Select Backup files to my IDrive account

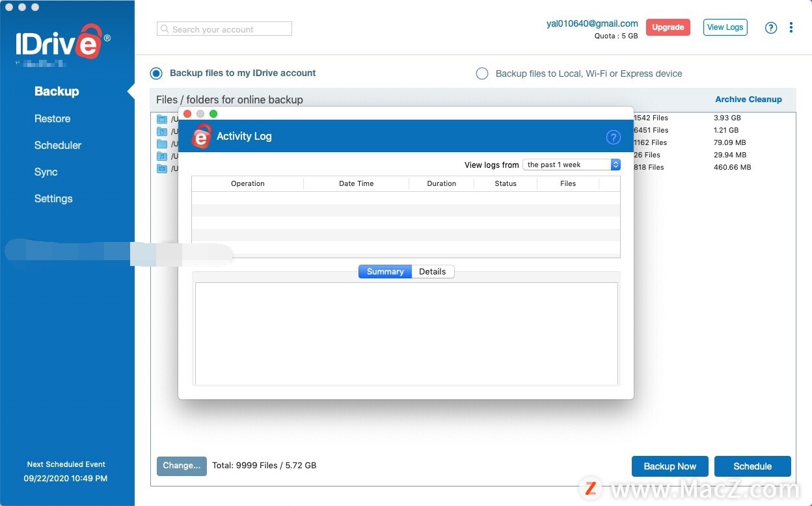(x=156, y=73)
